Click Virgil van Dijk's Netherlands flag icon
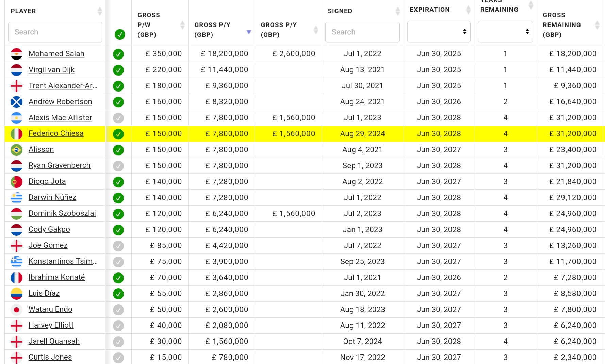This screenshot has width=605, height=364. pos(16,70)
